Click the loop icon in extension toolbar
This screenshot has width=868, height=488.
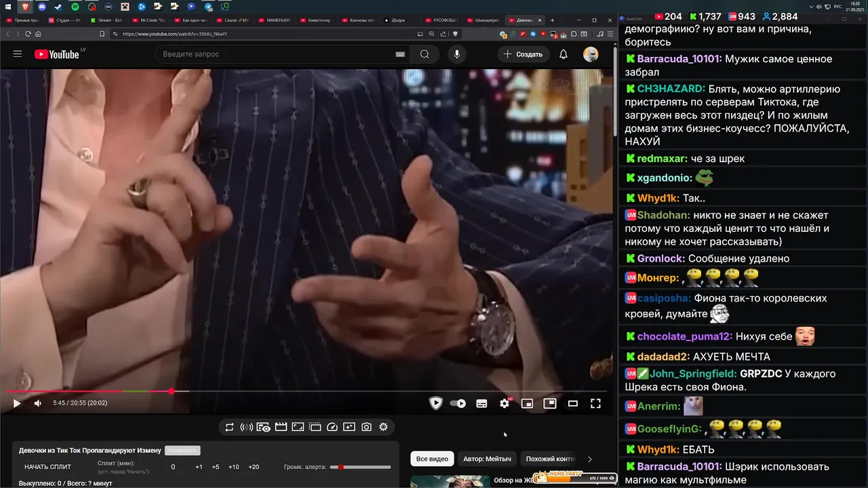click(x=229, y=427)
